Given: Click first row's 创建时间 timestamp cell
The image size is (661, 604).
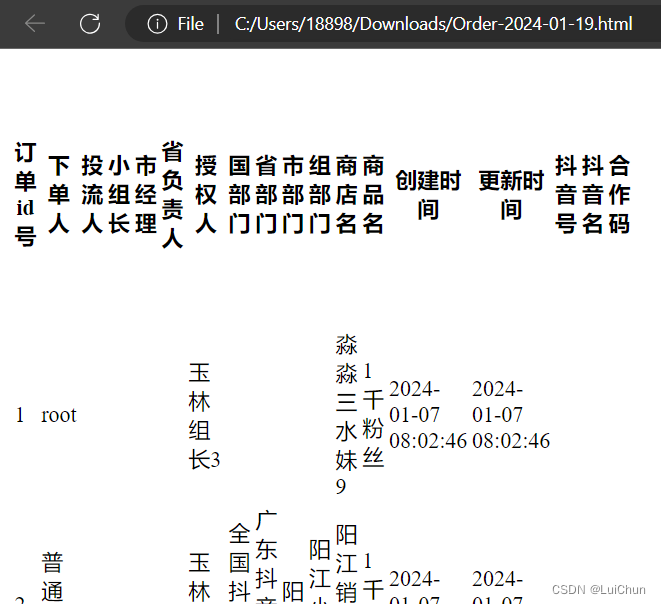Looking at the screenshot, I should 427,415.
